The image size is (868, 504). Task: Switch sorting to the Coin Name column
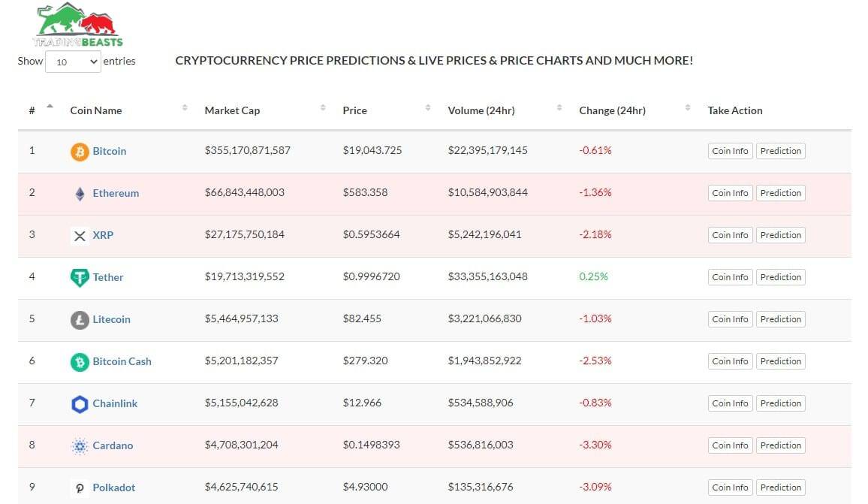click(185, 106)
